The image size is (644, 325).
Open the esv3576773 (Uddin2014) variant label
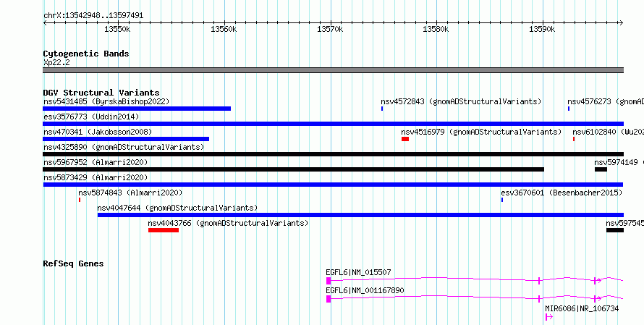[x=91, y=117]
